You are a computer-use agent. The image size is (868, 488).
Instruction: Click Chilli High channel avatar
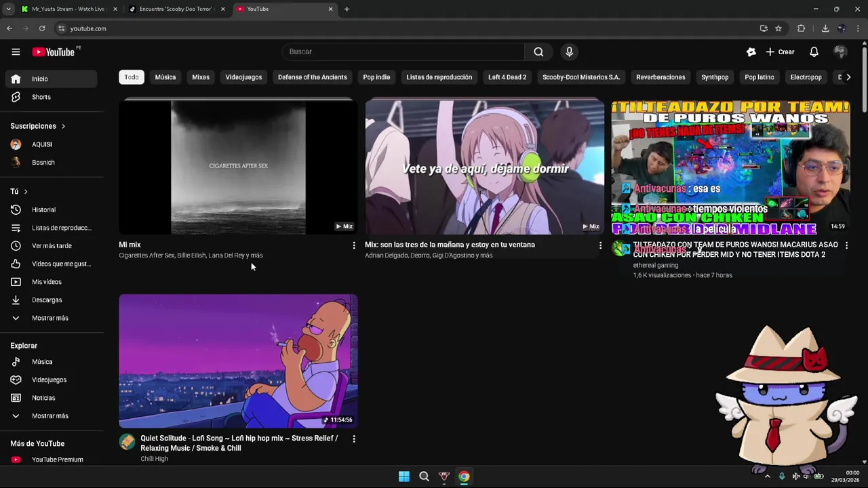pos(127,442)
